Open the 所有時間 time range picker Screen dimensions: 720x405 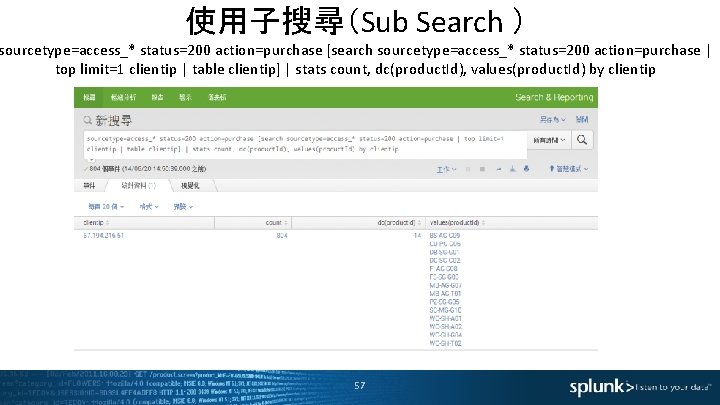(549, 140)
